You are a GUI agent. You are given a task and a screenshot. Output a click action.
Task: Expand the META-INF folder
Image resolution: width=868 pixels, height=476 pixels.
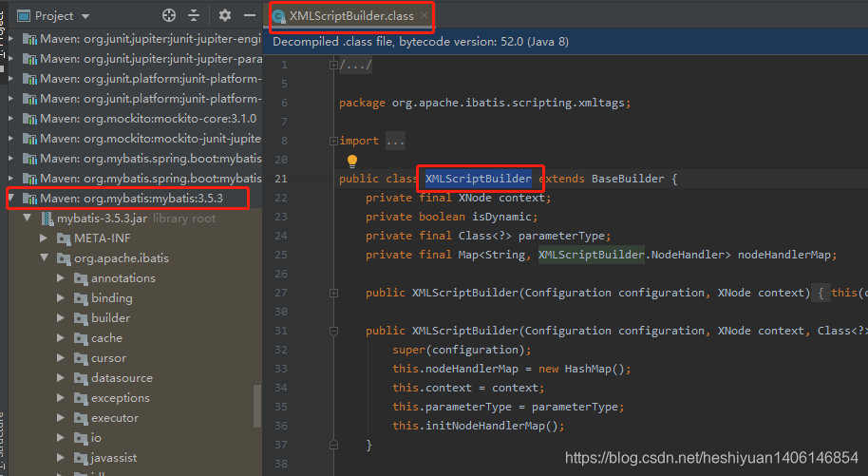point(44,238)
